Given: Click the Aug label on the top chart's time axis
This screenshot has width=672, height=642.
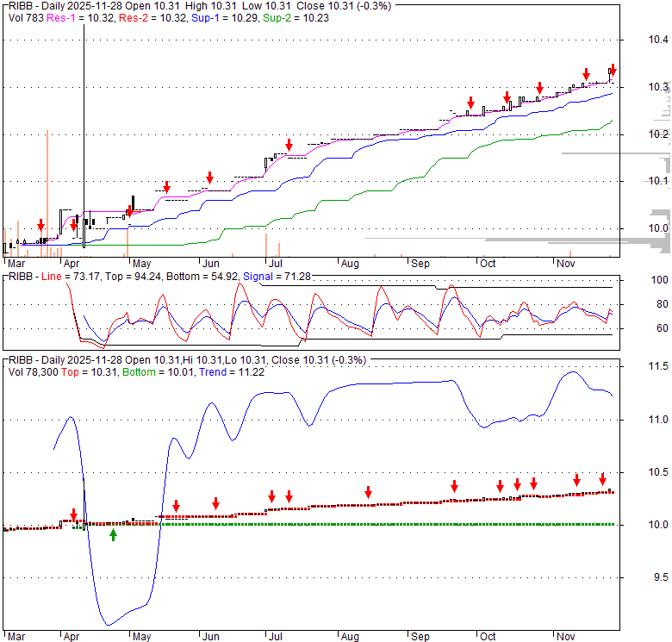Looking at the screenshot, I should [349, 264].
